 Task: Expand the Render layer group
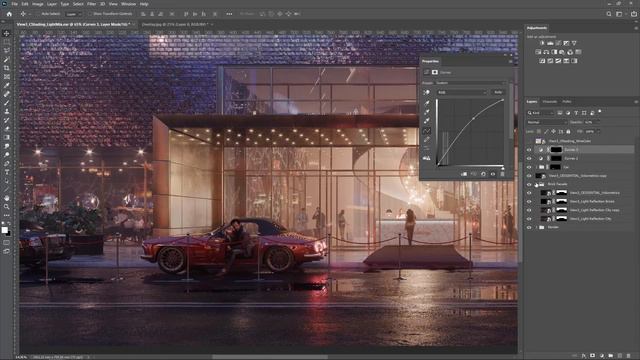(x=536, y=227)
